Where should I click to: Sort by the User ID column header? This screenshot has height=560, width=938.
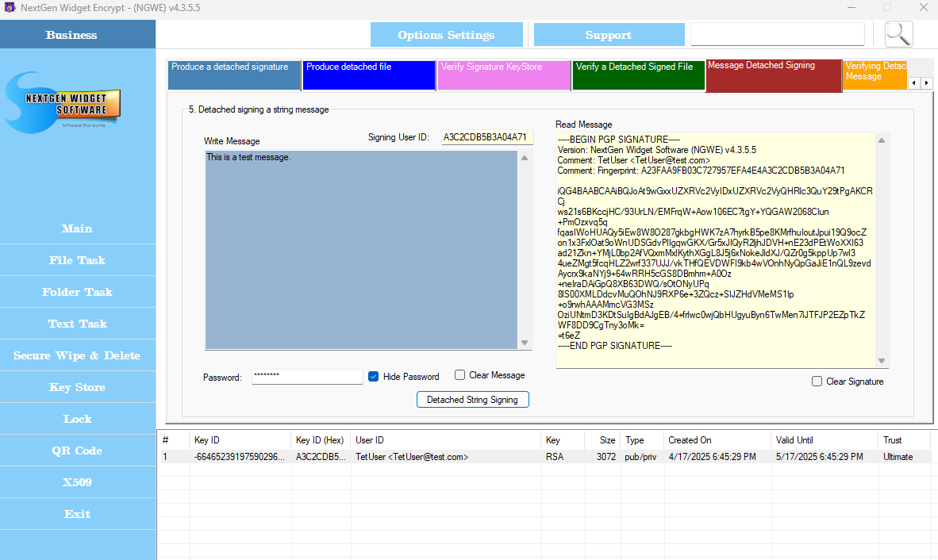coord(446,440)
